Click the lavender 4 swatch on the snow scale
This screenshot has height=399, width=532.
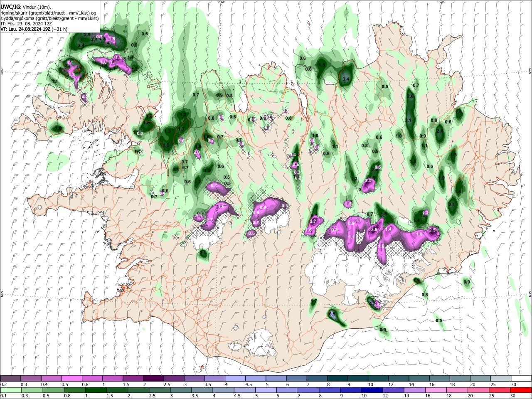[x=235, y=379]
